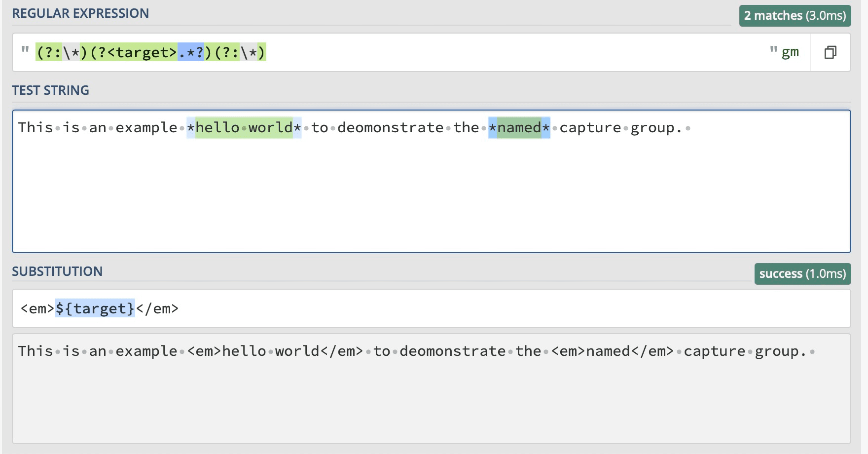The image size is (868, 454).
Task: Click the '<em>hello world</em>' result text
Action: coord(275,351)
